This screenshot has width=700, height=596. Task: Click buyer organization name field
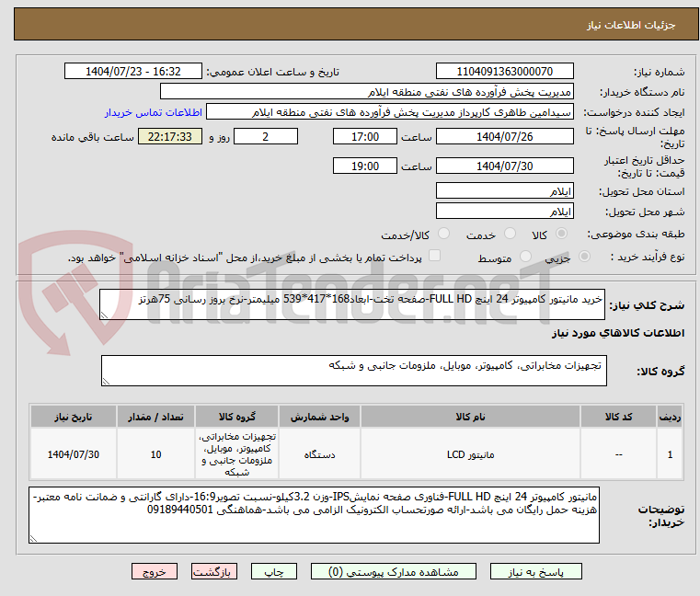click(x=366, y=92)
